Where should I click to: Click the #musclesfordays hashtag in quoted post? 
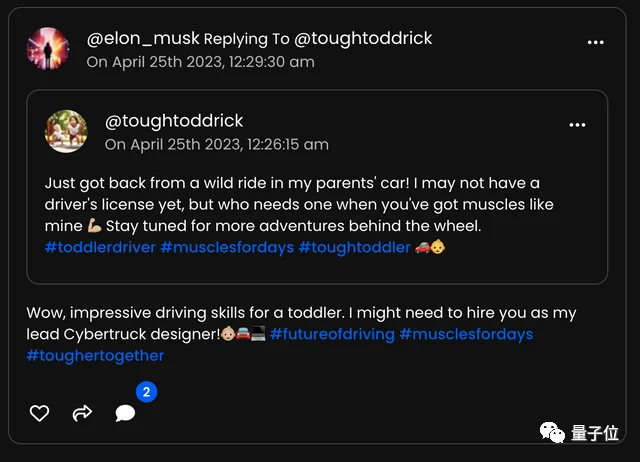pyautogui.click(x=227, y=247)
